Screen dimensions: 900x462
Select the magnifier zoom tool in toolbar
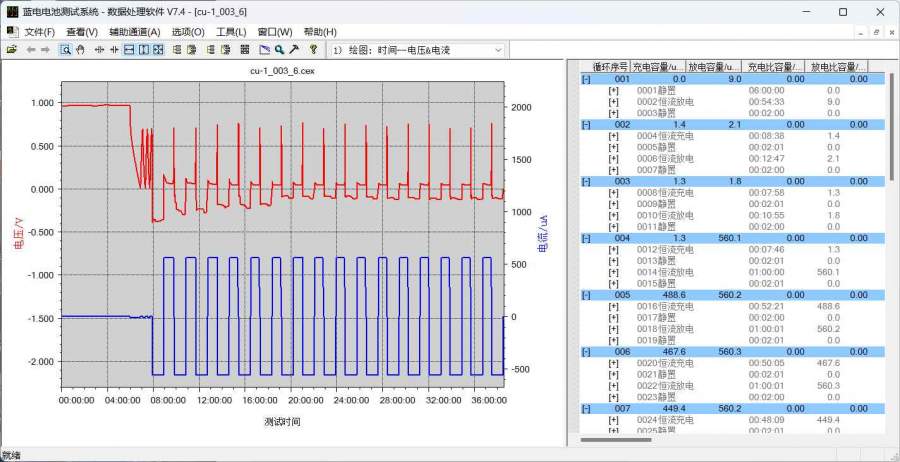[x=66, y=49]
